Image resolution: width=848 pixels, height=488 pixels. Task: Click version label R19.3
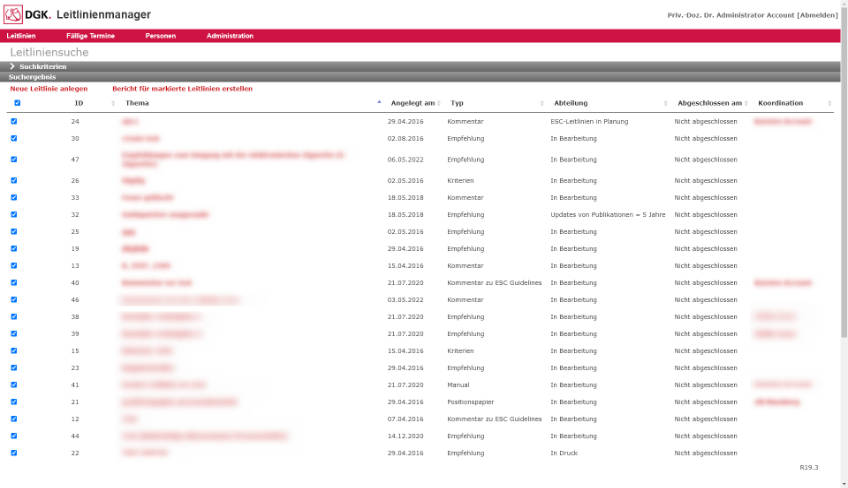point(809,467)
